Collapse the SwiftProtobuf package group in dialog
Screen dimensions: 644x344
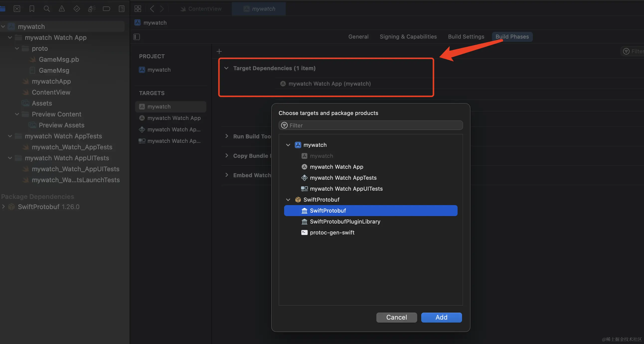[x=288, y=200]
